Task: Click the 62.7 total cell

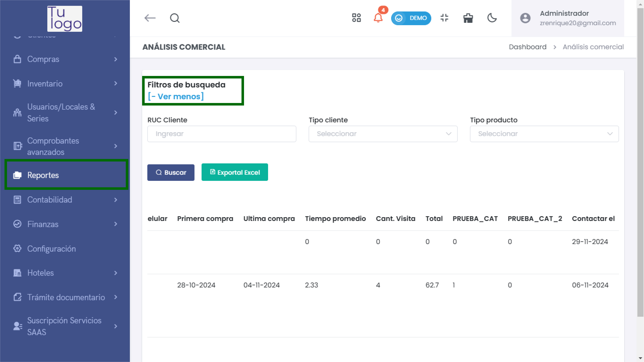Action: [432, 285]
